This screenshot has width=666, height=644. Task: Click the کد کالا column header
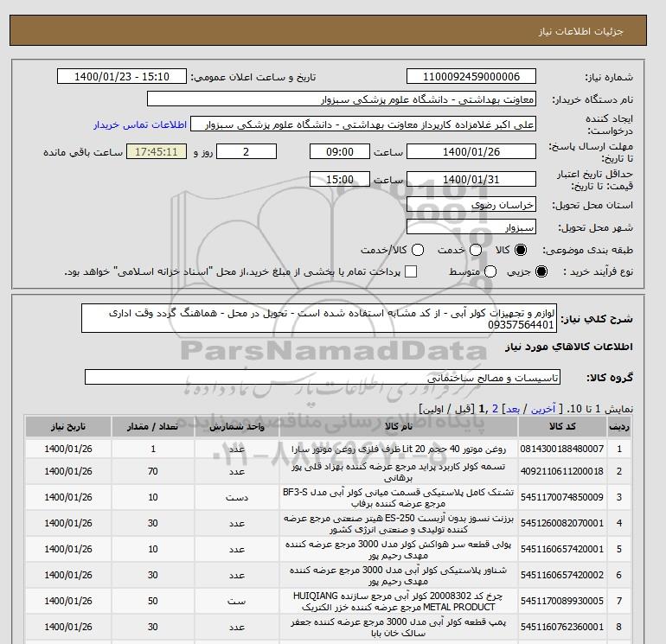(562, 427)
